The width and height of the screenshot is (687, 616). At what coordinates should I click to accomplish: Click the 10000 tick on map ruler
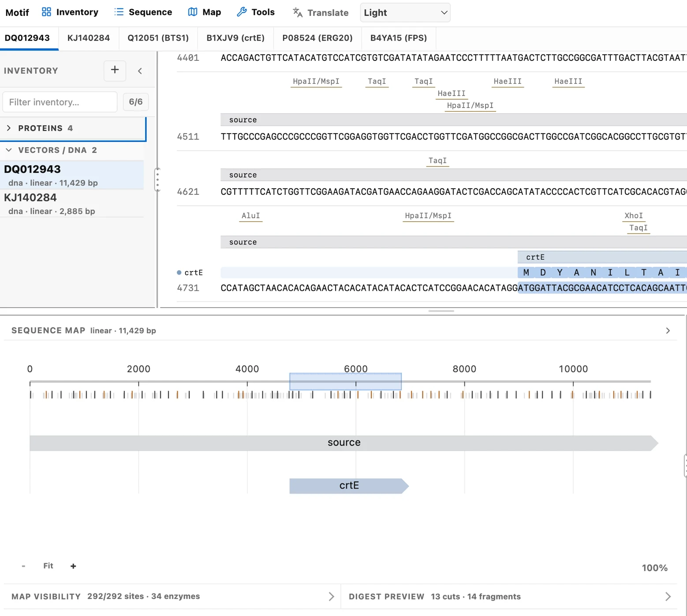573,369
